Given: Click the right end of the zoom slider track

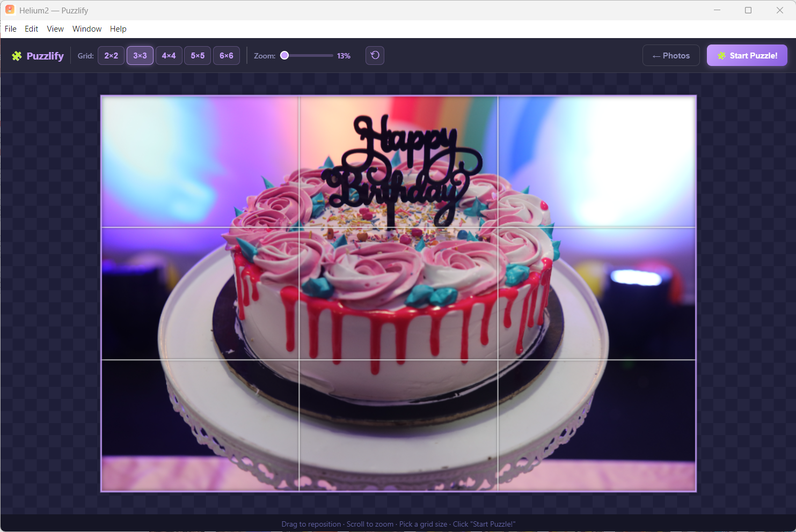Looking at the screenshot, I should tap(331, 55).
